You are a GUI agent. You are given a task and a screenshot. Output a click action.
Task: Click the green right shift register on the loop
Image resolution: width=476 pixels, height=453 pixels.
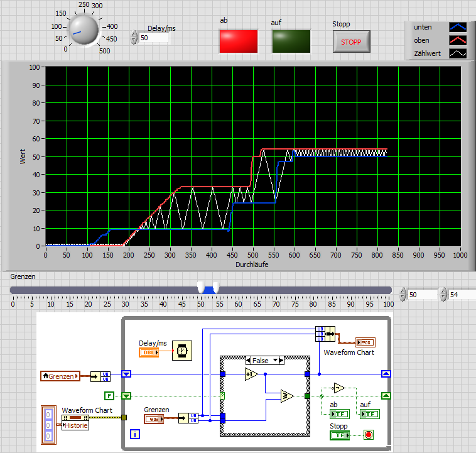pyautogui.click(x=386, y=396)
